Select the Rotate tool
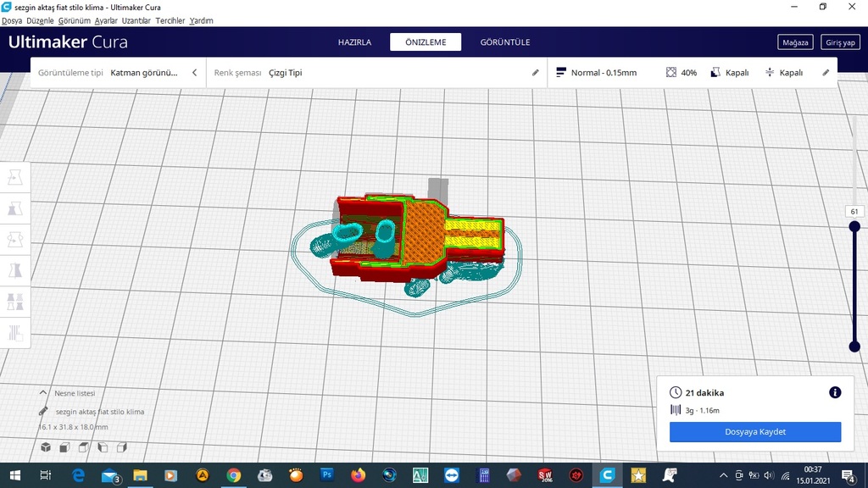The width and height of the screenshot is (868, 488). 15,239
